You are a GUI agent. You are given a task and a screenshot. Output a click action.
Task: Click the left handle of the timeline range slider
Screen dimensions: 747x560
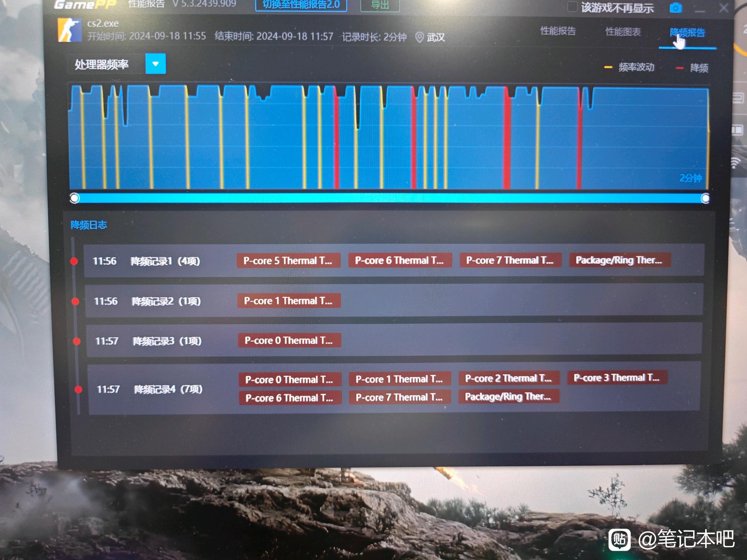[75, 198]
